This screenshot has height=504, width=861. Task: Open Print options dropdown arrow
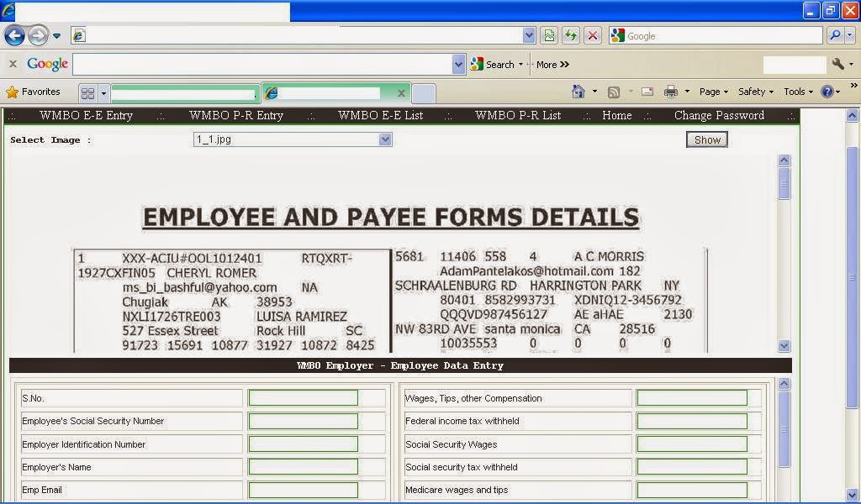pos(687,92)
